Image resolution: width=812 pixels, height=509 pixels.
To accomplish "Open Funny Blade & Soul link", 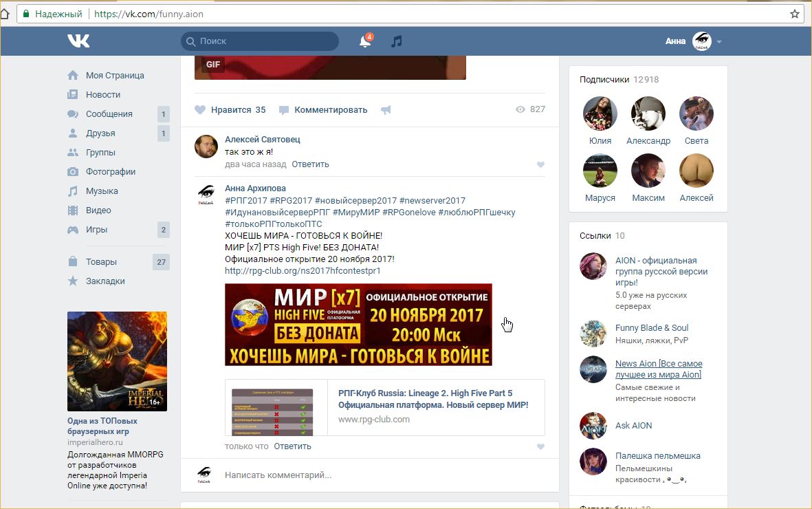I will tap(652, 327).
